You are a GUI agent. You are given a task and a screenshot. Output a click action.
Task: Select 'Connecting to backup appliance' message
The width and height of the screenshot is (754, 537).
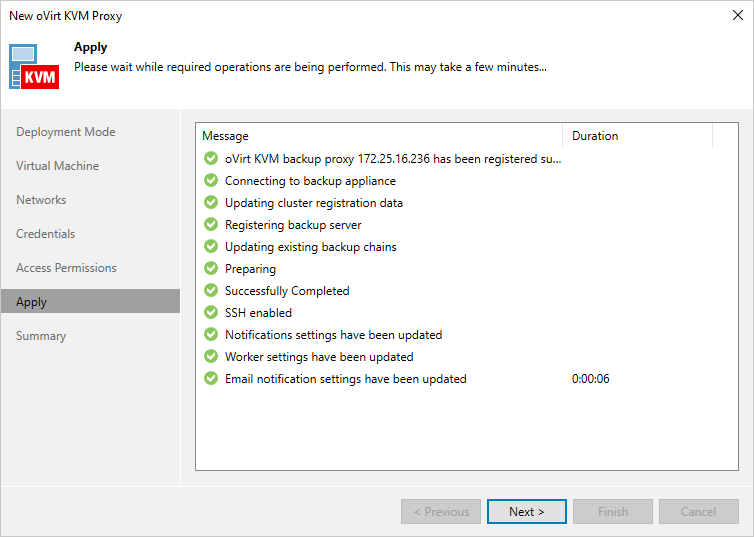310,181
